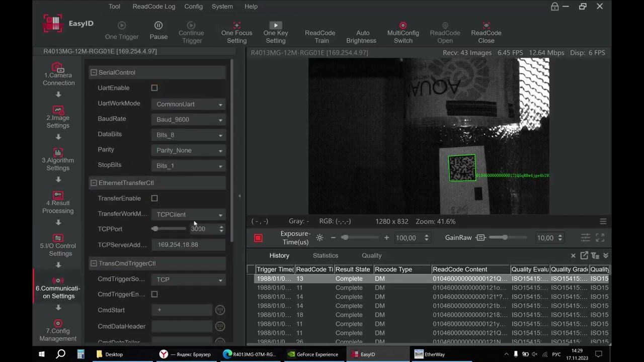Viewport: 644px width, 362px height.
Task: Run One Key Setting
Action: [x=276, y=32]
